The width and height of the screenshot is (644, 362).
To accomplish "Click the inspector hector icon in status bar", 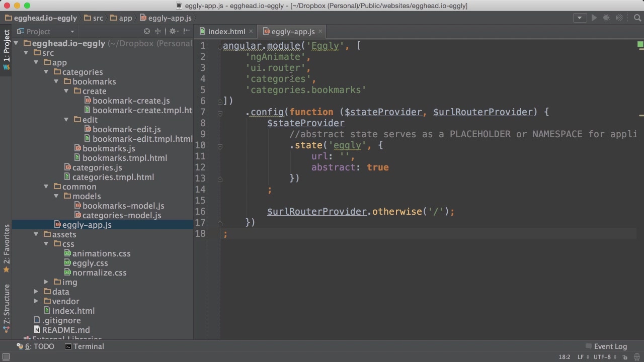I will click(637, 357).
